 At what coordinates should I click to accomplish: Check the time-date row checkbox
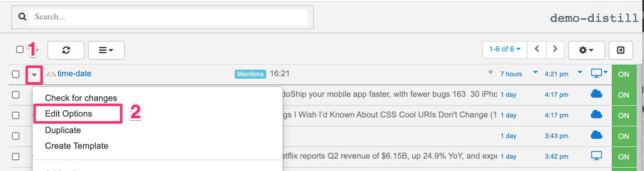pos(16,74)
